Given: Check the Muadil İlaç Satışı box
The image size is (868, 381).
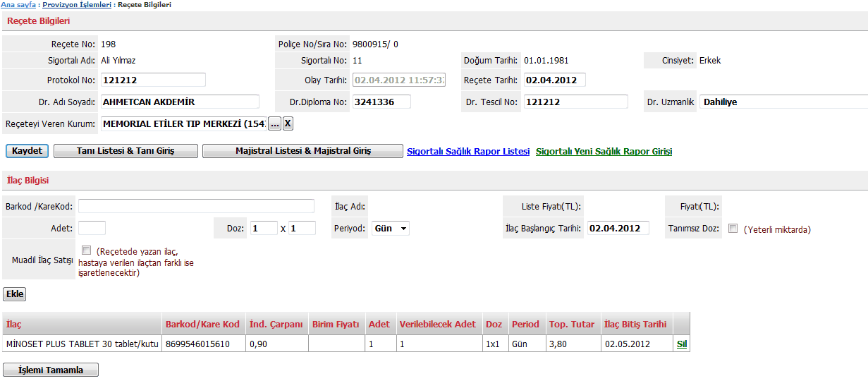Looking at the screenshot, I should [86, 250].
